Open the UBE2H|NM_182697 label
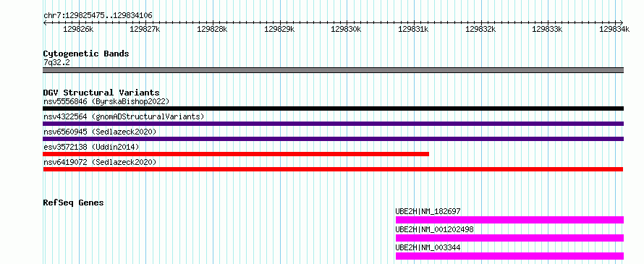The width and height of the screenshot is (644, 264). (428, 211)
